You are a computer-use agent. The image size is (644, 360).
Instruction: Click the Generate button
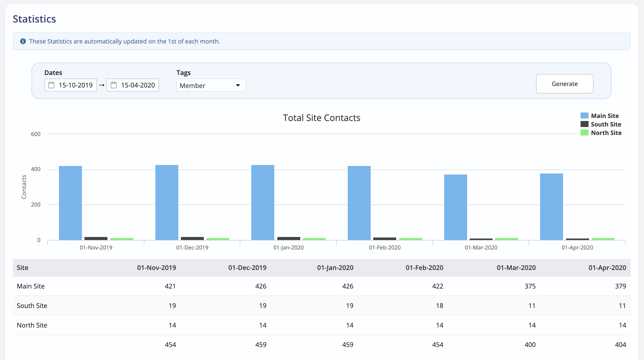coord(565,84)
